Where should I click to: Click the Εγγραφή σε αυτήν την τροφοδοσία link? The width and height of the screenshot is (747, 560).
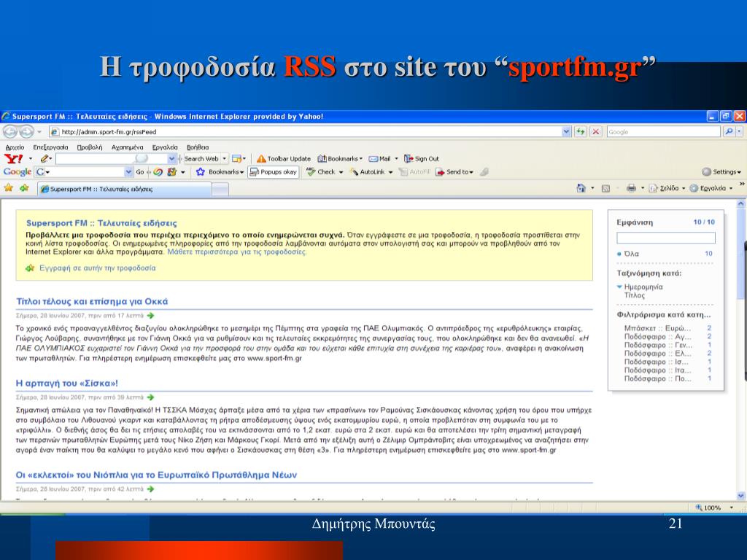click(97, 268)
